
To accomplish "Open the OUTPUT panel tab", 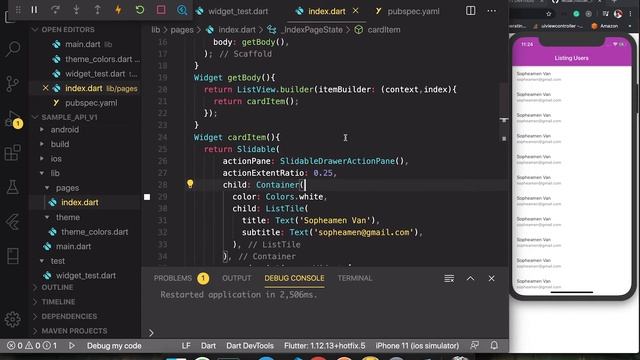I will tap(236, 278).
